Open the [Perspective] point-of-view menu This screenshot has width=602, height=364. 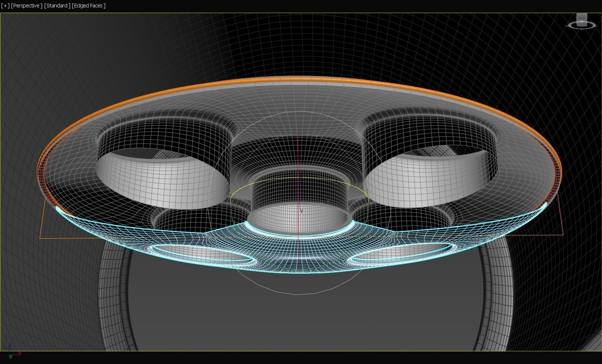click(x=27, y=6)
